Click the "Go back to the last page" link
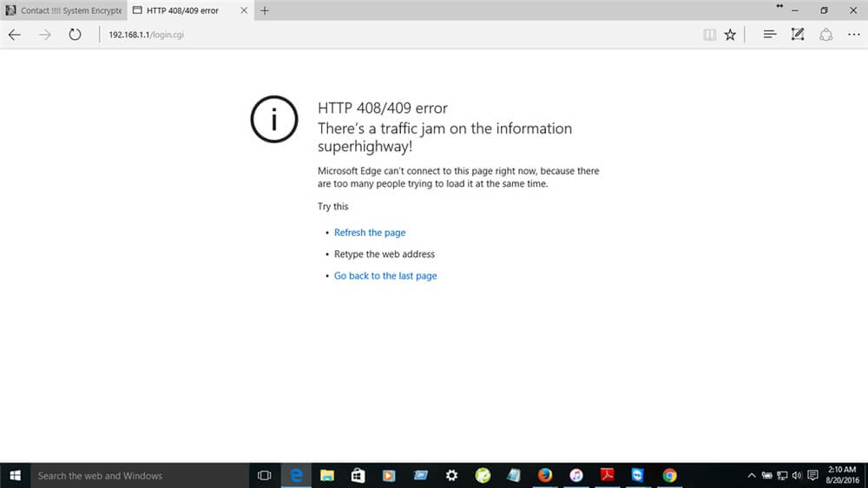This screenshot has height=488, width=868. 385,276
